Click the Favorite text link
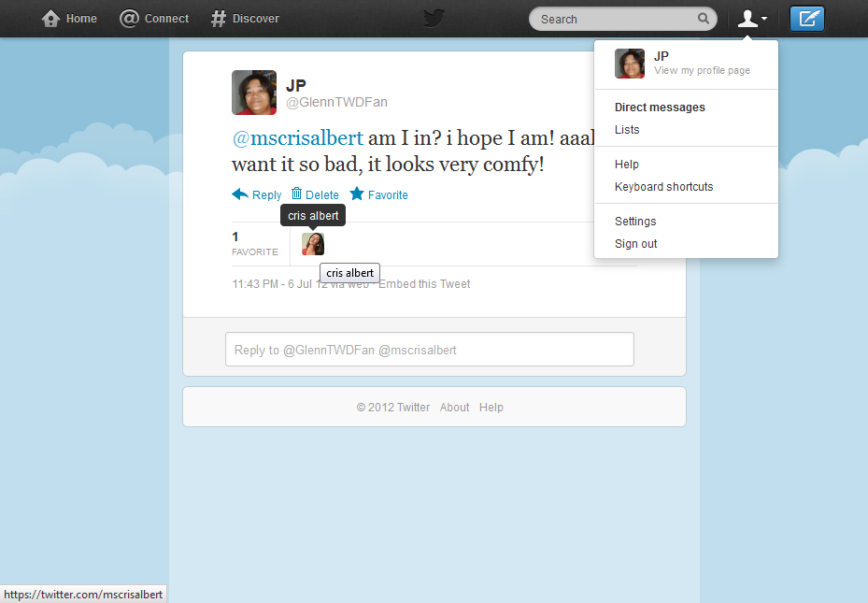Image resolution: width=868 pixels, height=603 pixels. click(388, 194)
